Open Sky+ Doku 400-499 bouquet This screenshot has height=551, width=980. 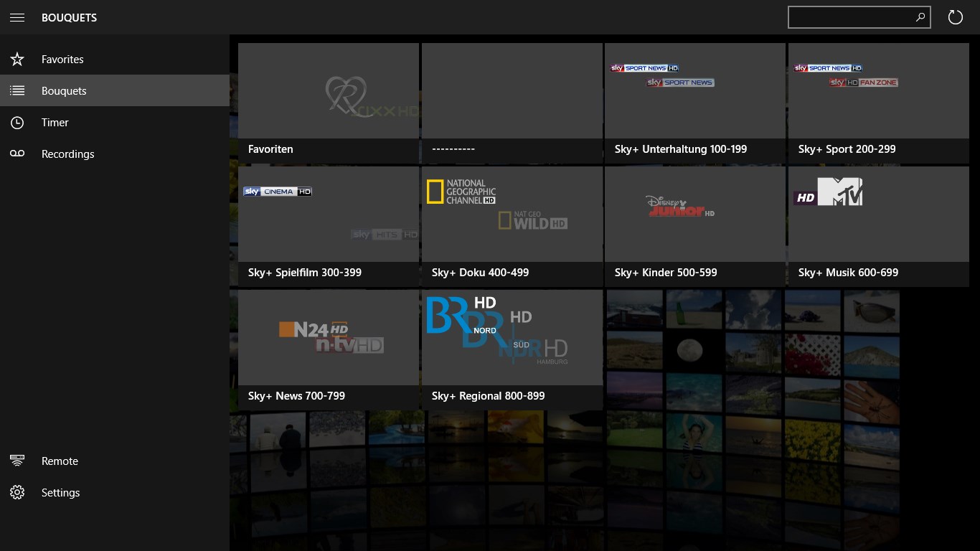(x=512, y=227)
